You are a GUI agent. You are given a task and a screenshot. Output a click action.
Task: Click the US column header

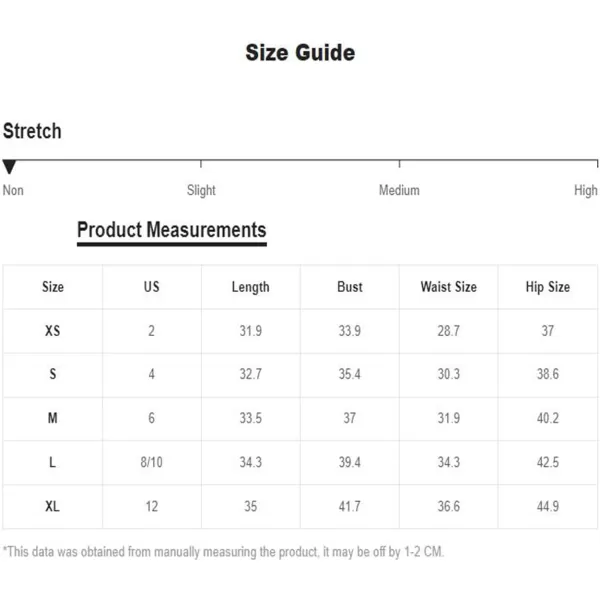click(151, 287)
